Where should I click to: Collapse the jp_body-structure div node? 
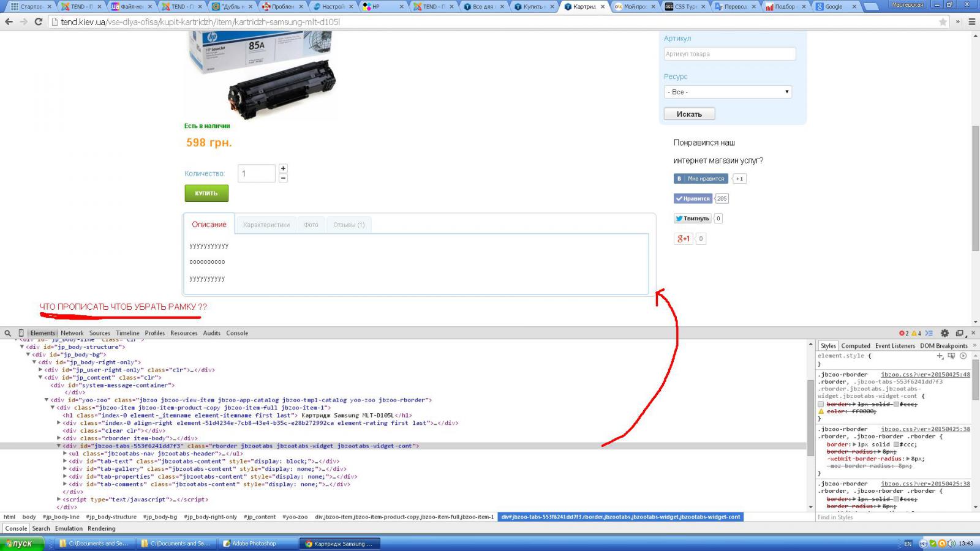tap(22, 347)
